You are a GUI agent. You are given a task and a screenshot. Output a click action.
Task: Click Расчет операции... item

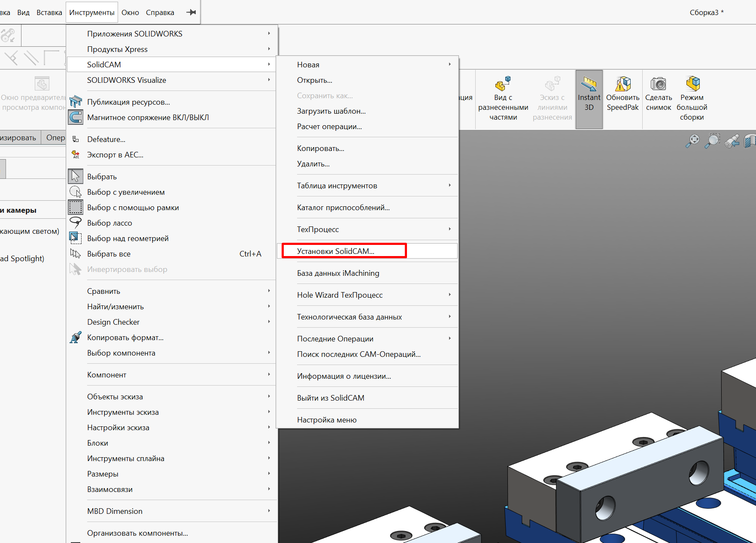367,127
